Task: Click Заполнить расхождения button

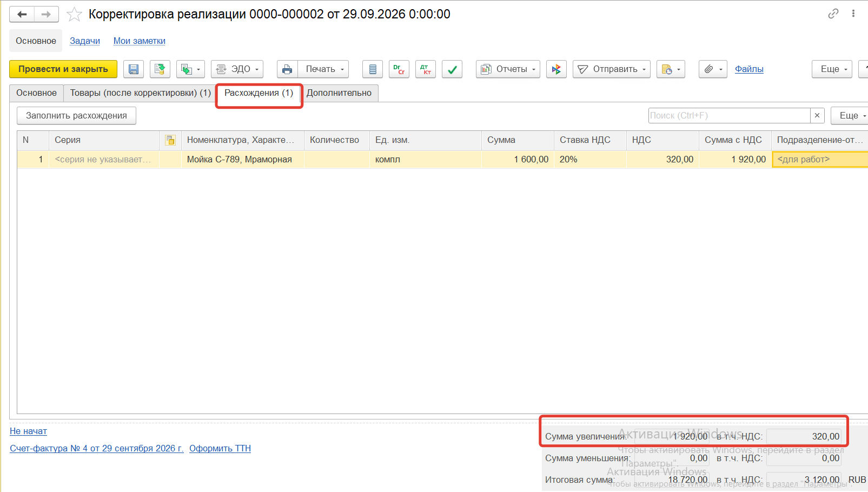Action: tap(76, 116)
